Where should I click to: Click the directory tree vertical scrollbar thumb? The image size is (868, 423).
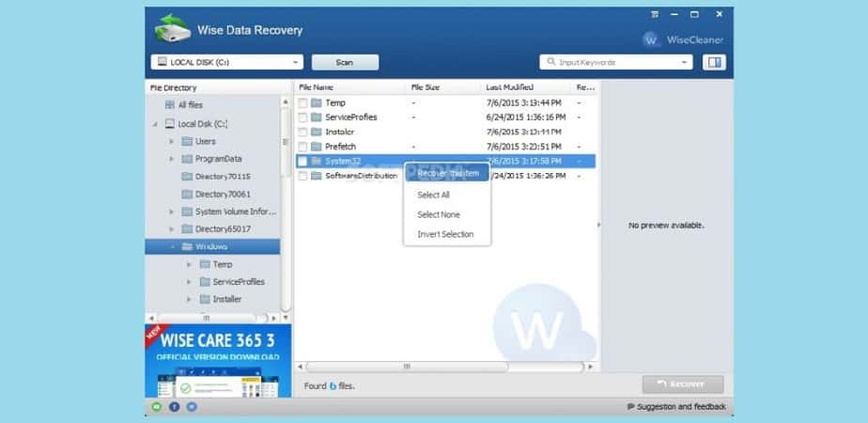(x=286, y=142)
